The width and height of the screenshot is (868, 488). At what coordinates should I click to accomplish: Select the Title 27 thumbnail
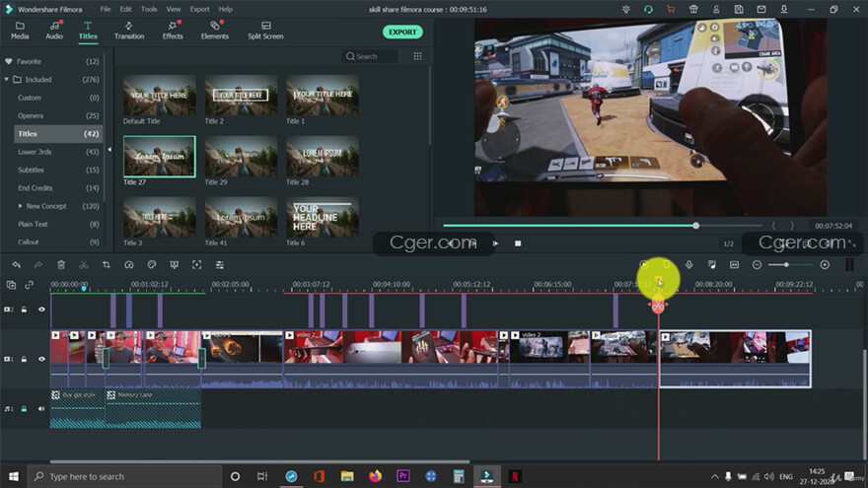(x=160, y=157)
